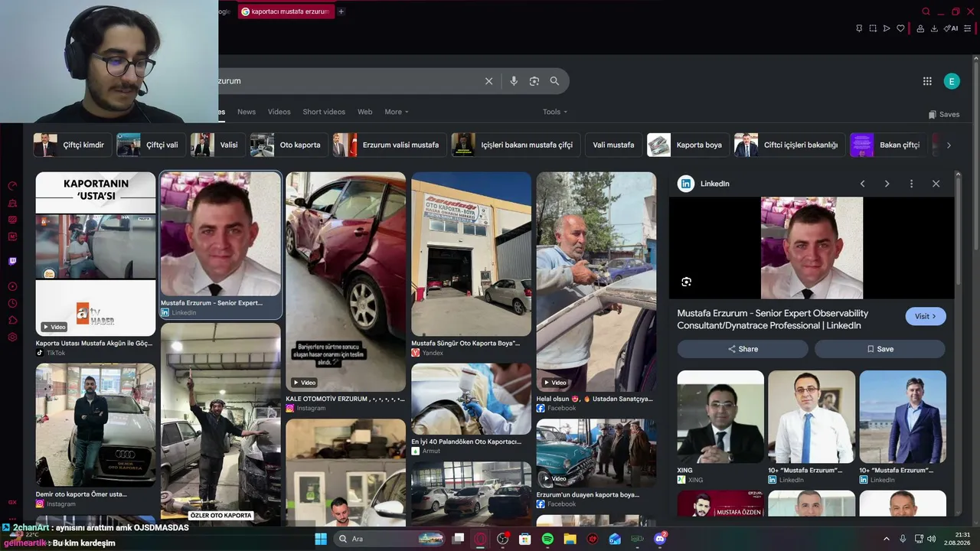Open the send arrow icon in the toolbar
The height and width of the screenshot is (551, 980).
tap(887, 28)
